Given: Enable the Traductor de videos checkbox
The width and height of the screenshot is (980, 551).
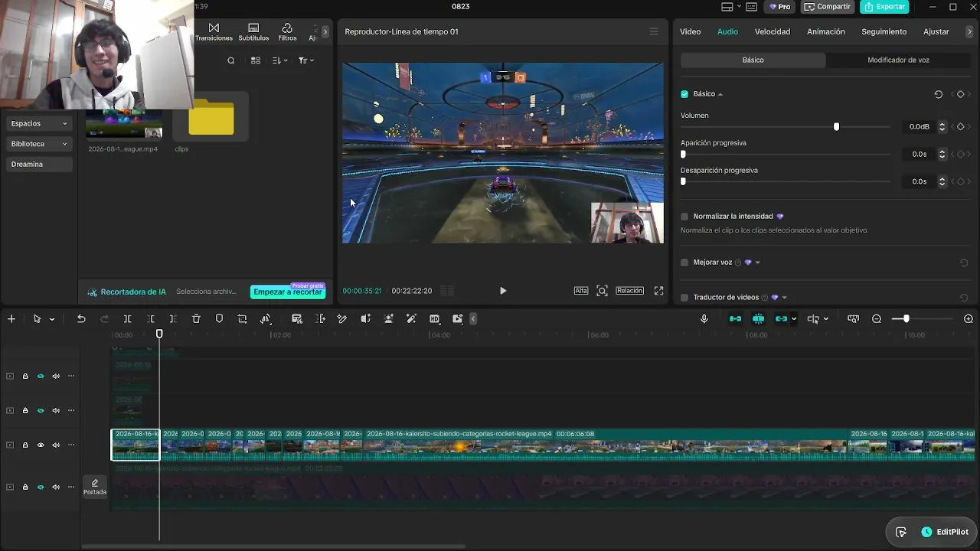Looking at the screenshot, I should [x=684, y=298].
